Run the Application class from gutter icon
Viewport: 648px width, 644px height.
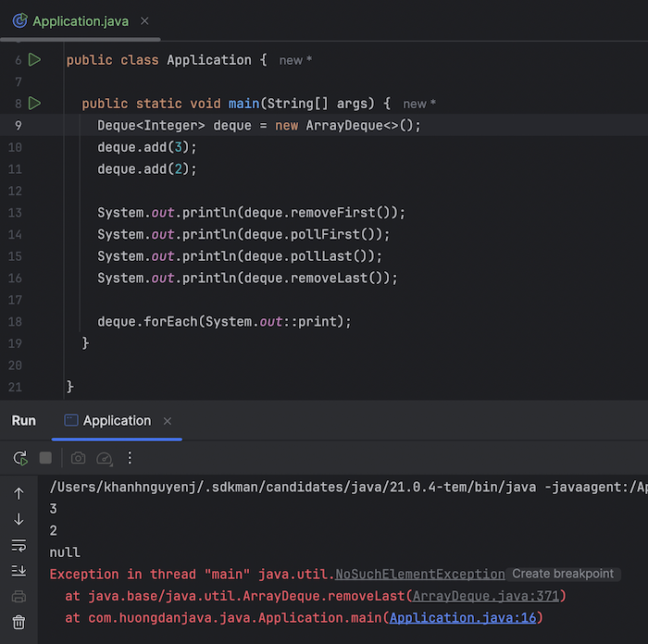[34, 60]
